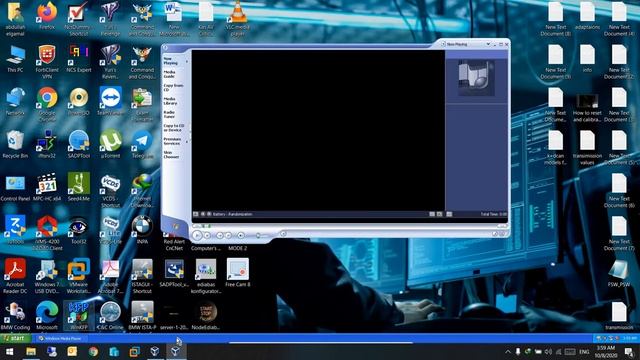This screenshot has width=640, height=360.
Task: Open the INPA BMW desktop icon
Action: tap(142, 230)
